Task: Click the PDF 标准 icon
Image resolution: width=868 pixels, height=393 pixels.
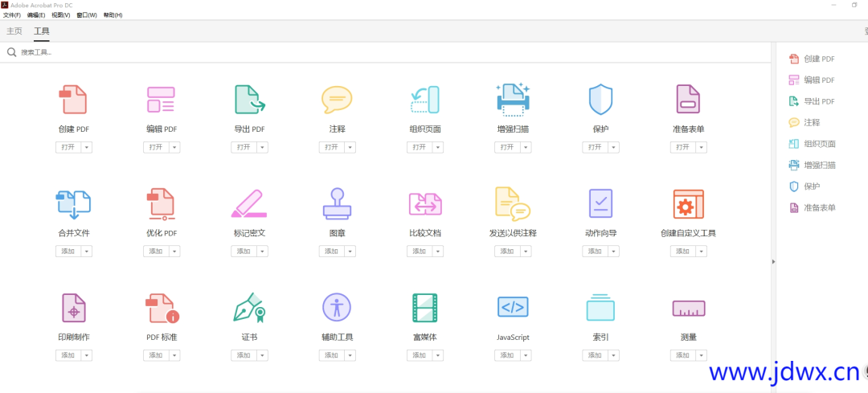Action: [162, 309]
